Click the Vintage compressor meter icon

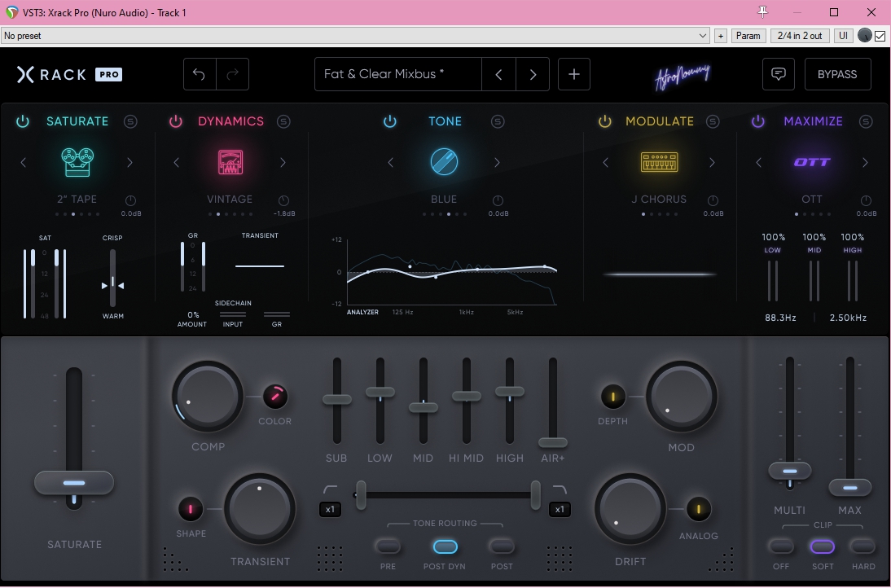230,162
